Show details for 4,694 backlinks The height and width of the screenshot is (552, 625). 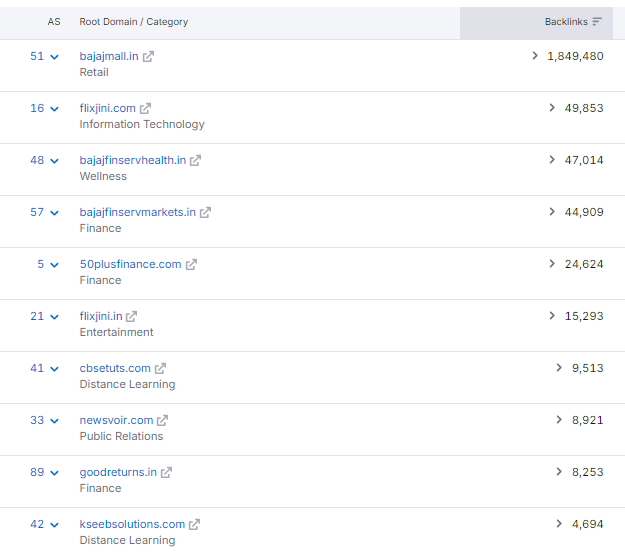[x=559, y=524]
